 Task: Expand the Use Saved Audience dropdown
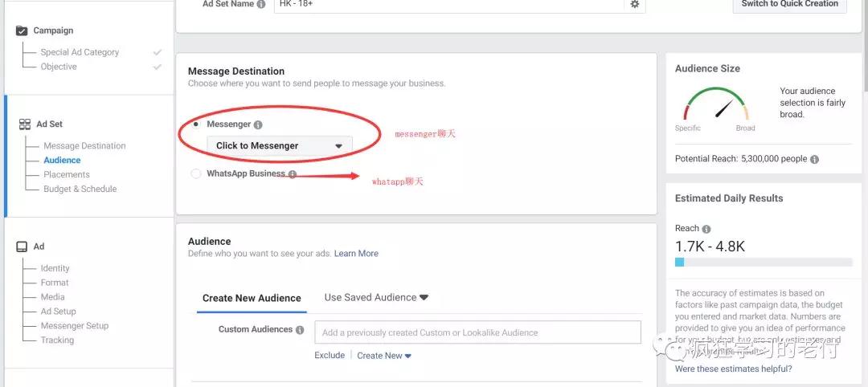pos(376,297)
